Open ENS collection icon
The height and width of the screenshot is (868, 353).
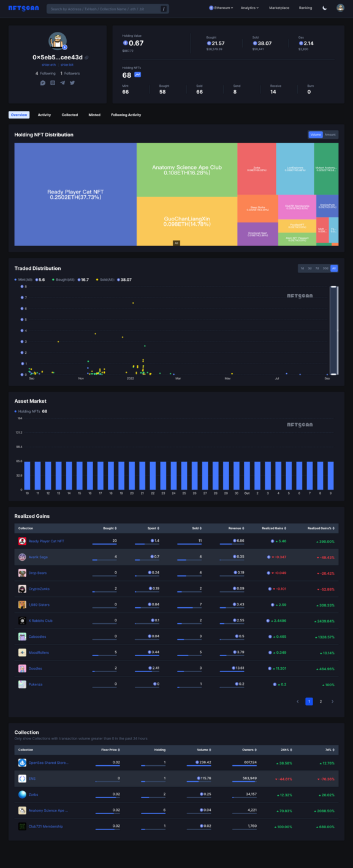click(22, 779)
